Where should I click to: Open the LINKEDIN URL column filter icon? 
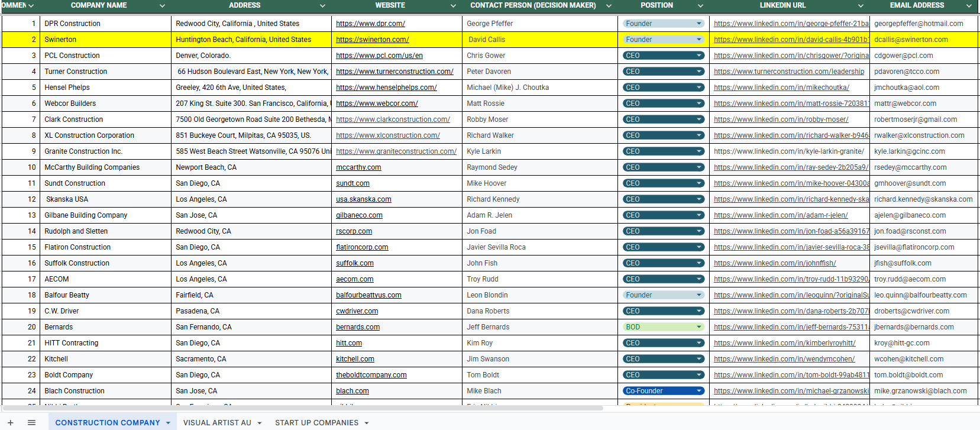[x=861, y=6]
